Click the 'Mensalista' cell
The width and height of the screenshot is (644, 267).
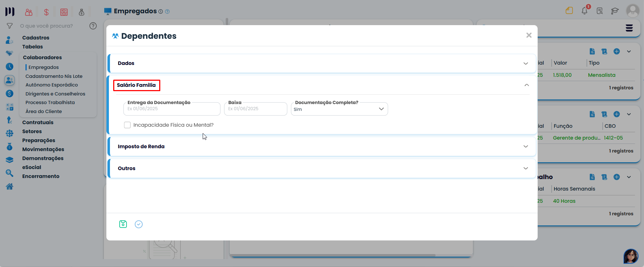pos(602,75)
